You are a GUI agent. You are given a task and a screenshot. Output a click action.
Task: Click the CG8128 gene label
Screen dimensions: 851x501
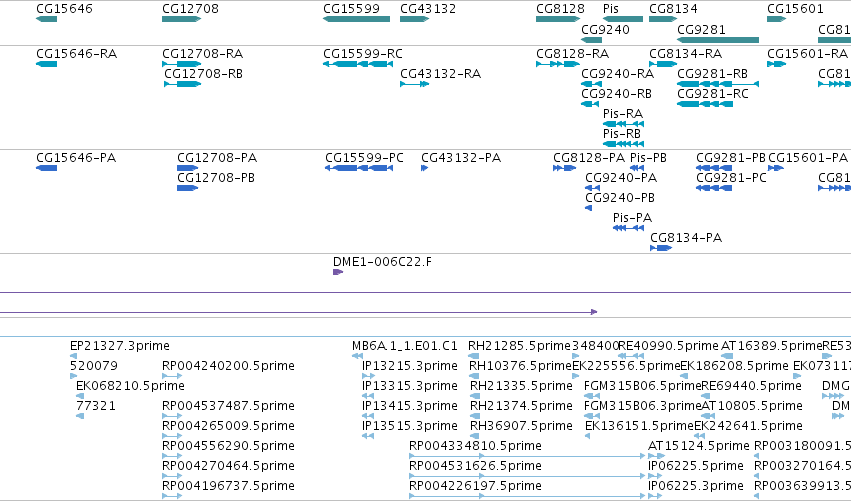(560, 9)
